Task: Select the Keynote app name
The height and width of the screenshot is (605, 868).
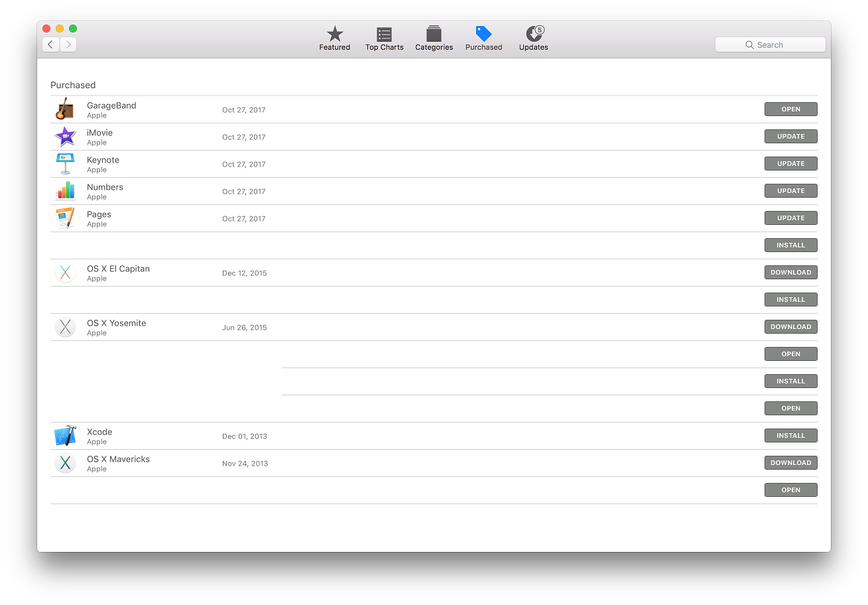Action: pyautogui.click(x=103, y=160)
